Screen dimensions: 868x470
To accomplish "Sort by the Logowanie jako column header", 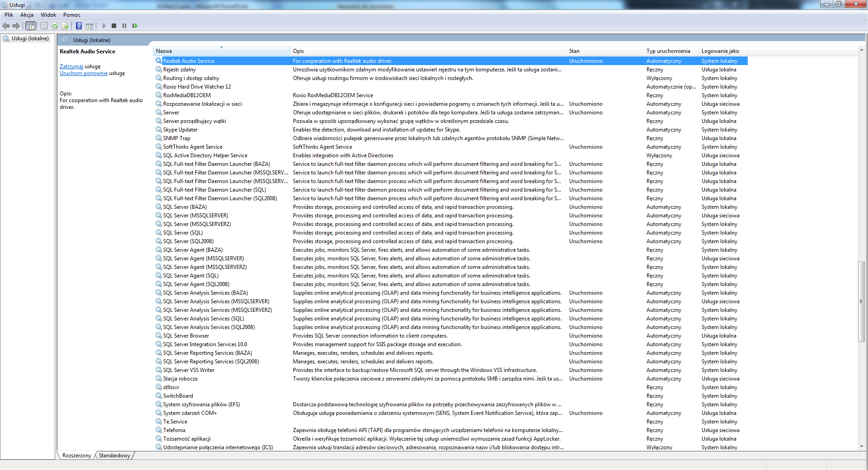I will pyautogui.click(x=723, y=51).
